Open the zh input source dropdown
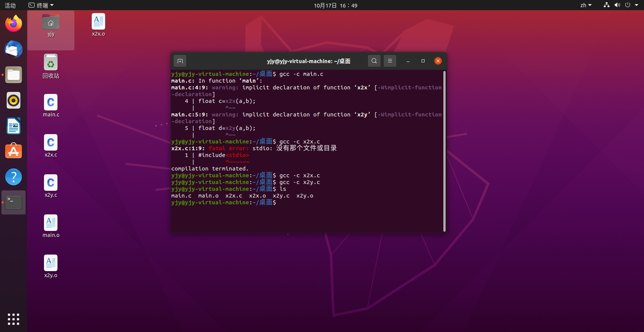 (586, 5)
